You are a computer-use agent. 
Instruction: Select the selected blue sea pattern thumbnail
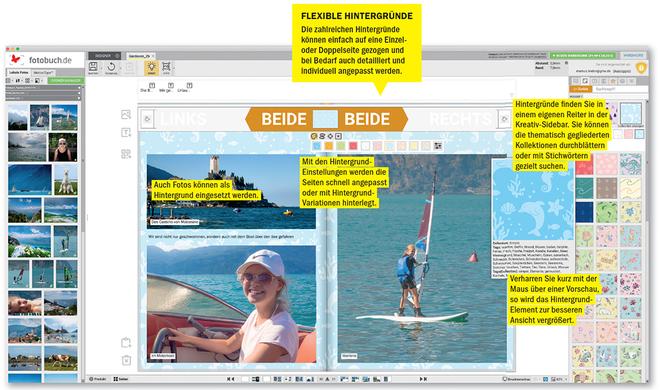click(x=631, y=114)
